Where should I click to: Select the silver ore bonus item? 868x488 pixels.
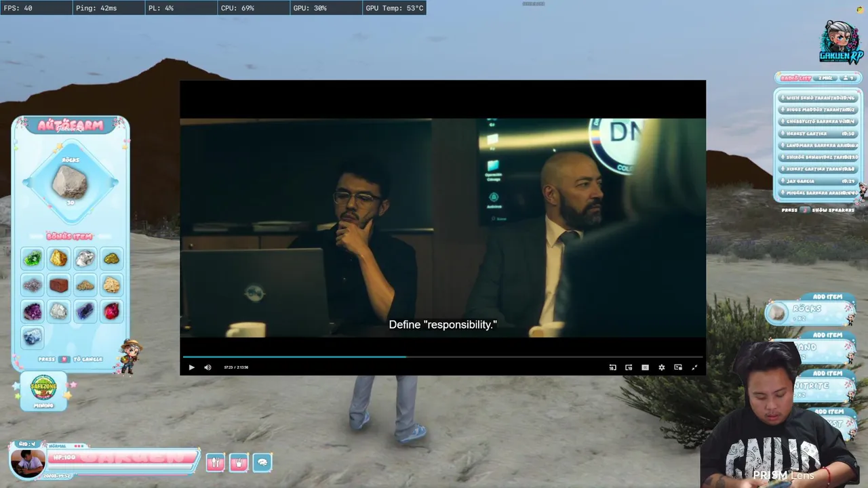85,258
